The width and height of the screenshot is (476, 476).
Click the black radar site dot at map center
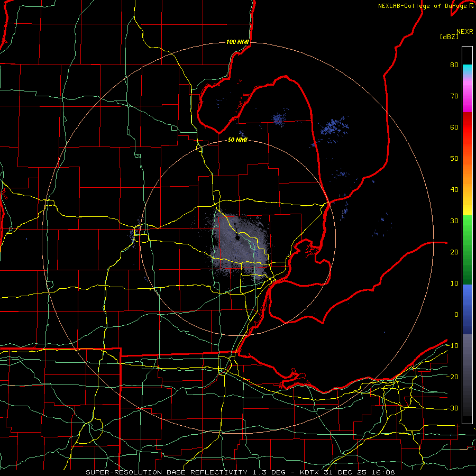point(237,238)
